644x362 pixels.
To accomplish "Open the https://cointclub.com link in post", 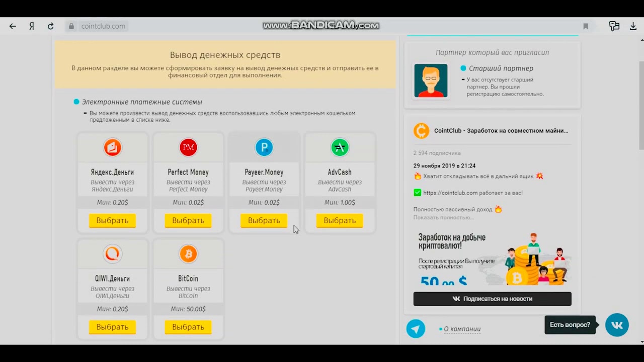I will pos(450,193).
